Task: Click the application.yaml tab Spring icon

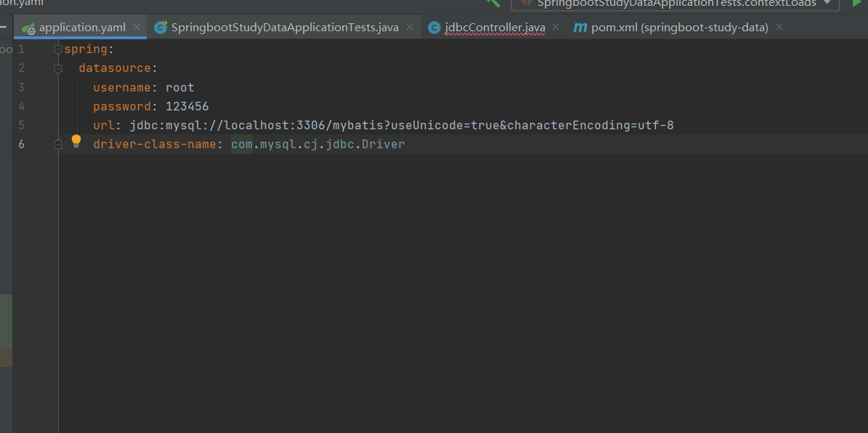Action: click(x=29, y=28)
